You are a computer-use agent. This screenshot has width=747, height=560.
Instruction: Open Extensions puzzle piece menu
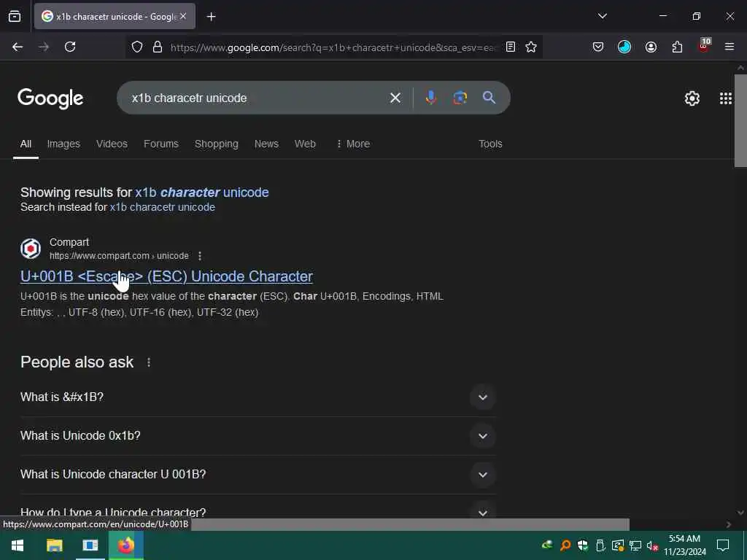click(677, 47)
